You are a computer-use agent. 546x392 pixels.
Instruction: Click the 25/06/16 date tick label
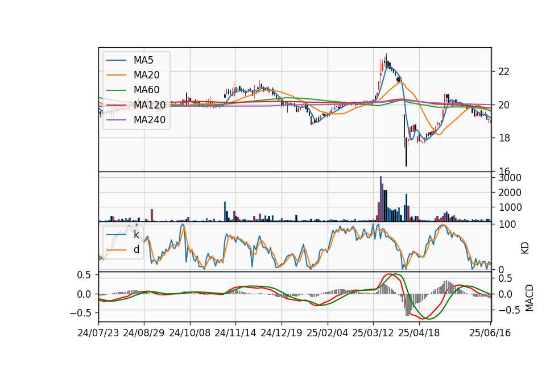(x=490, y=333)
